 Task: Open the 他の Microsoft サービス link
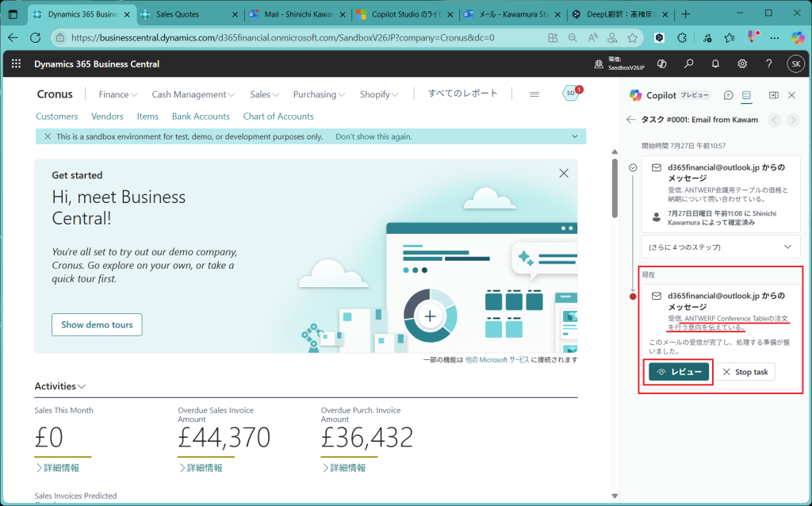tap(497, 359)
